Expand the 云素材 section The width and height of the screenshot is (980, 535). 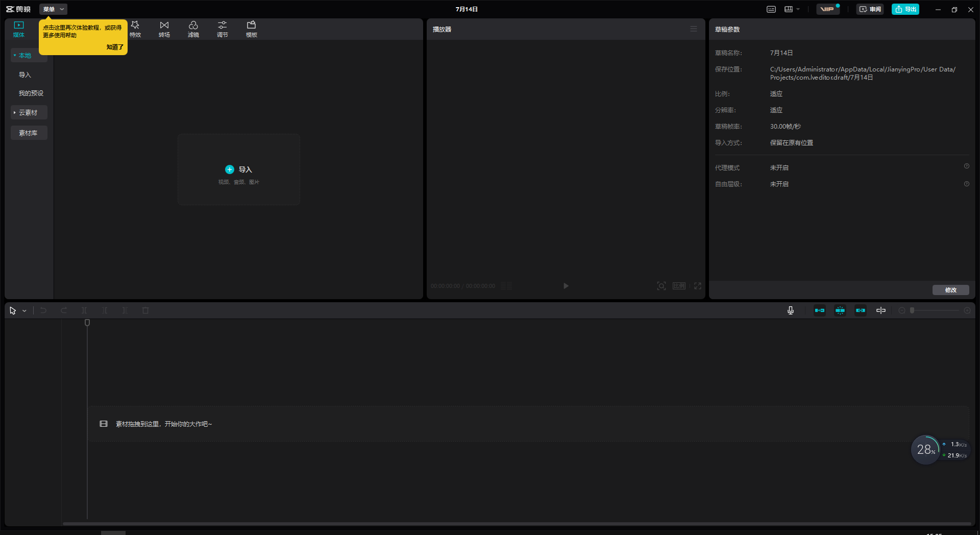(x=29, y=112)
